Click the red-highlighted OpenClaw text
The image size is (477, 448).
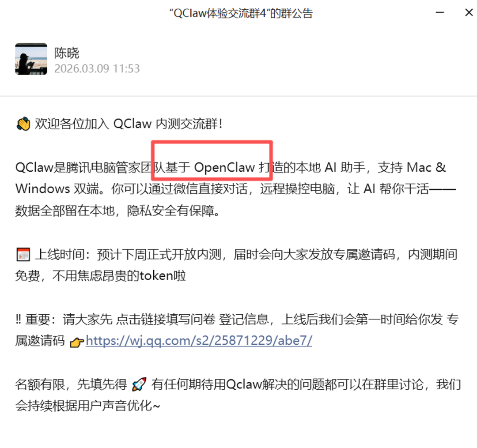coord(224,167)
